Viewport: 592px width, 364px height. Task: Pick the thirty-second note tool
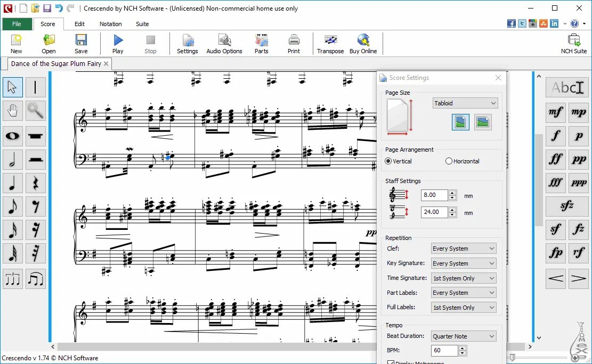pyautogui.click(x=12, y=253)
